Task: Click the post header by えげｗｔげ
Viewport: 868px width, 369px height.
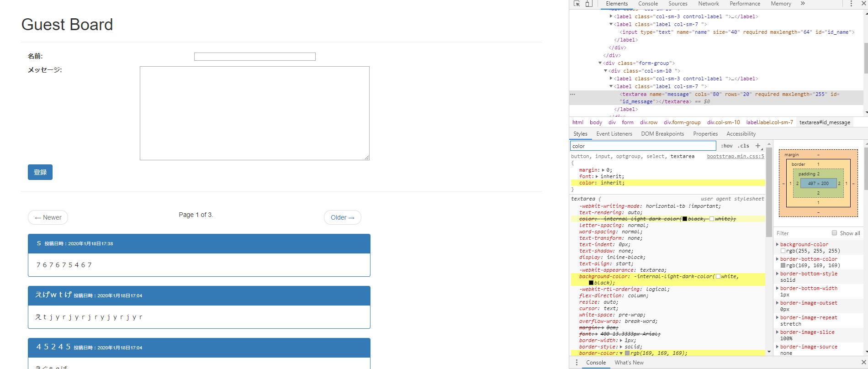Action: pos(199,295)
